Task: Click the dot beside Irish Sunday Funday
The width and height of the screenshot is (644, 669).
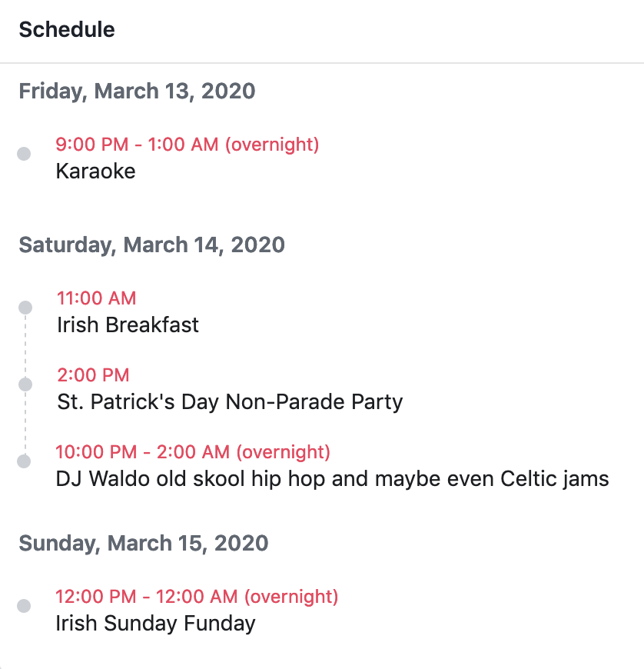Action: [x=24, y=605]
